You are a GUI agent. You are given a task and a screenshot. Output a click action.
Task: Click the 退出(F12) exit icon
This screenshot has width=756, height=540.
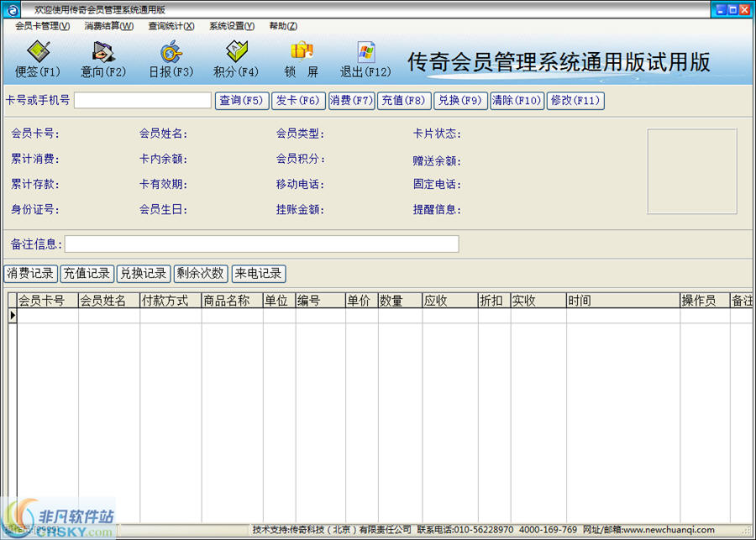click(365, 60)
